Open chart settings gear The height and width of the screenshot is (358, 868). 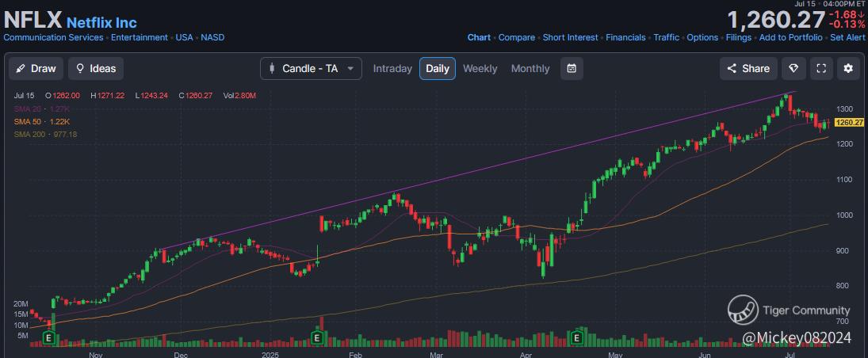[x=848, y=69]
